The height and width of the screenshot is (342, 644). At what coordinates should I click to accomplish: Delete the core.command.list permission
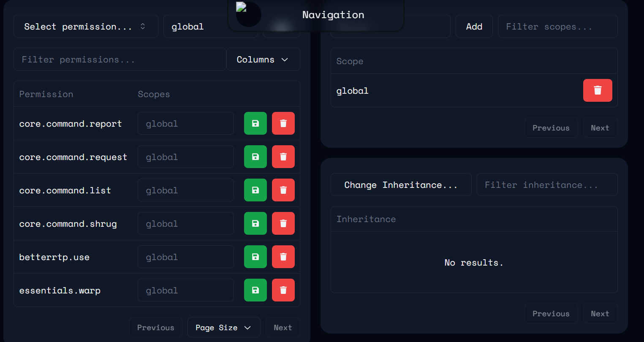pos(283,190)
